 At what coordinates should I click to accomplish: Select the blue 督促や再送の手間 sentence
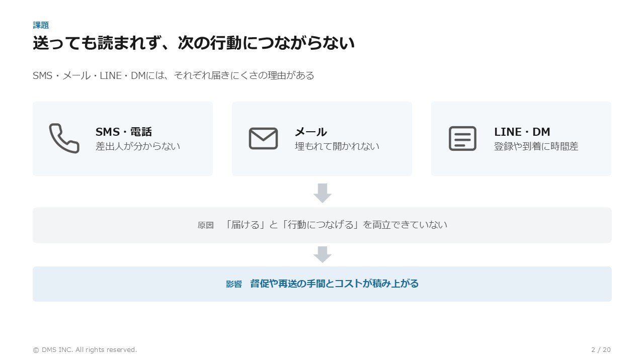[x=334, y=284]
